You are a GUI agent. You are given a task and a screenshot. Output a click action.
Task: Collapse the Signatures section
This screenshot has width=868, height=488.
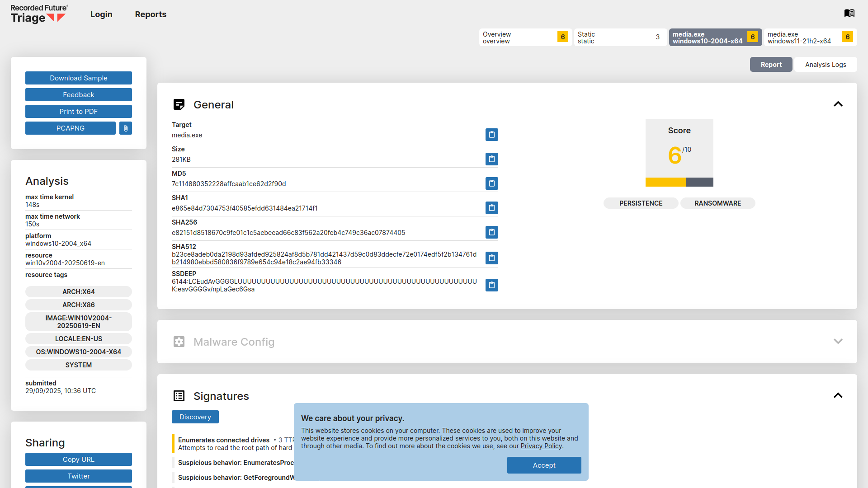[838, 396]
